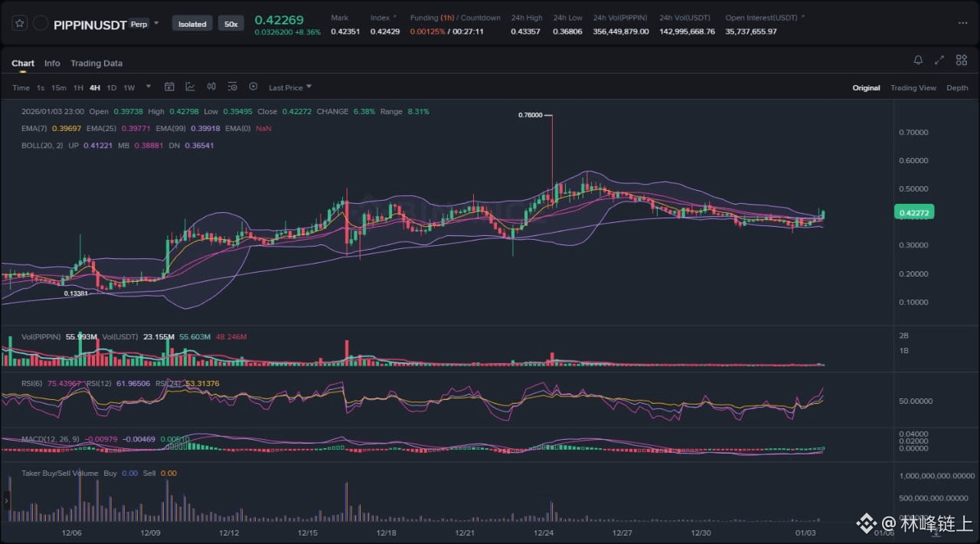980x544 pixels.
Task: Open the Last Price dropdown
Action: coord(290,87)
